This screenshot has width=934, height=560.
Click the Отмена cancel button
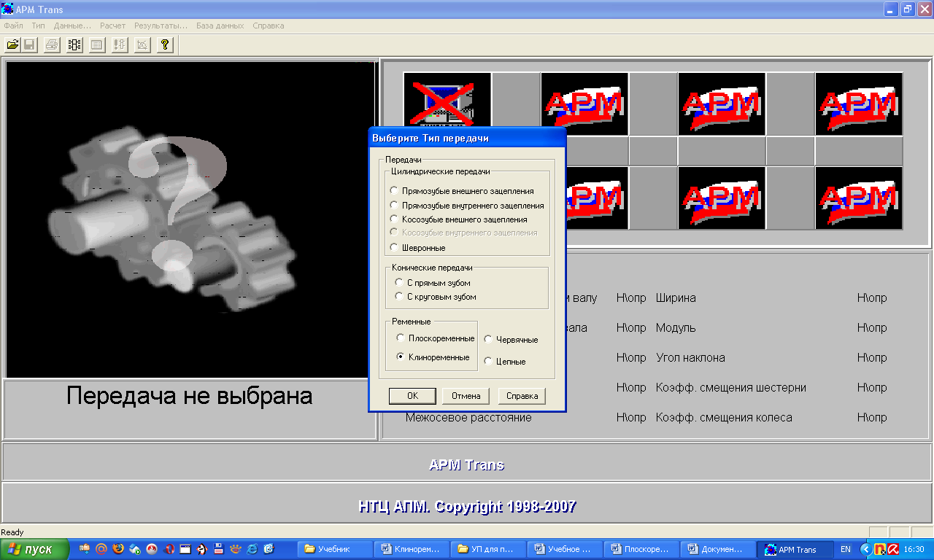[466, 396]
